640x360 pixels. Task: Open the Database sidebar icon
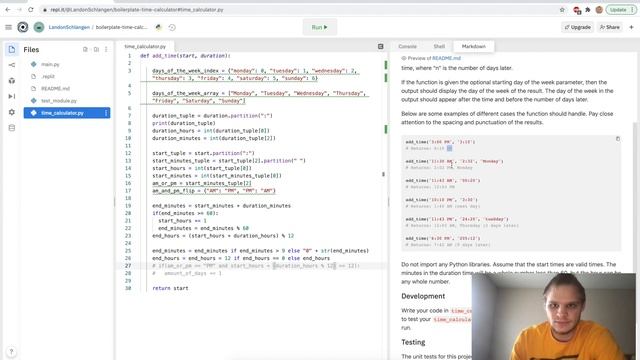pos(11,128)
